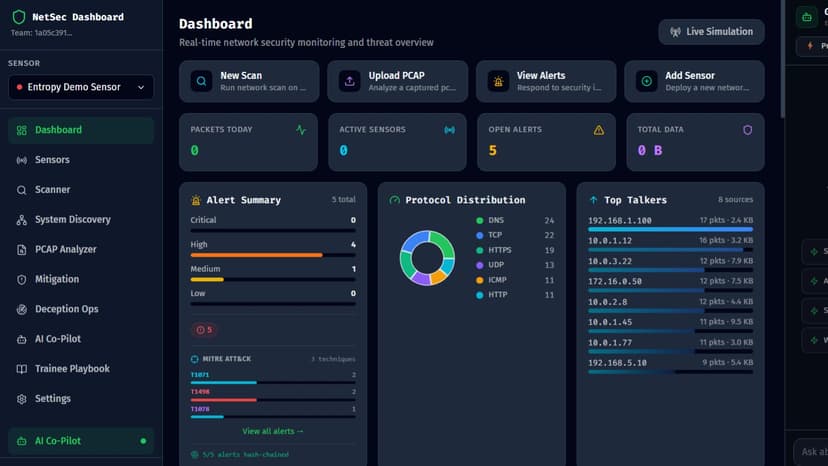The width and height of the screenshot is (828, 466).
Task: Select the HTTP protocol legend entry
Action: click(x=515, y=295)
